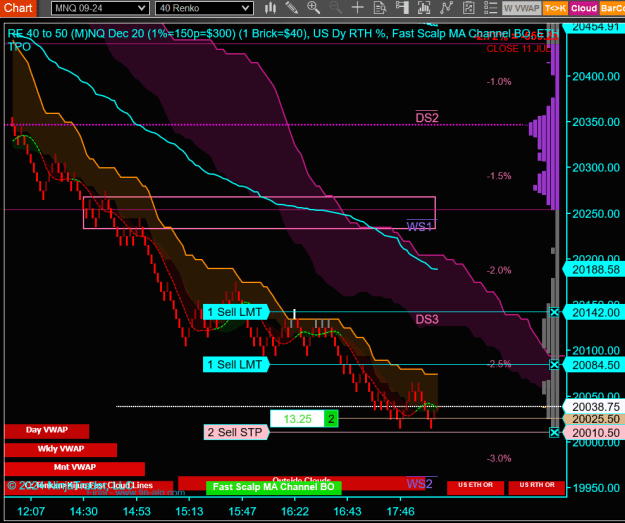Viewport: 625px width, 523px height.
Task: Click the Day VWAP red button
Action: tap(47, 431)
